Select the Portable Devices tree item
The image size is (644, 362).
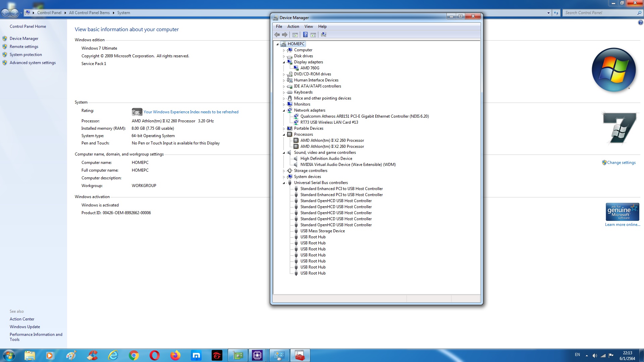point(309,128)
